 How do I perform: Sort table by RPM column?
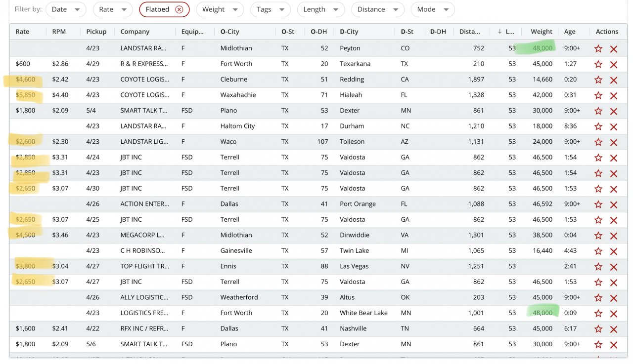(59, 32)
